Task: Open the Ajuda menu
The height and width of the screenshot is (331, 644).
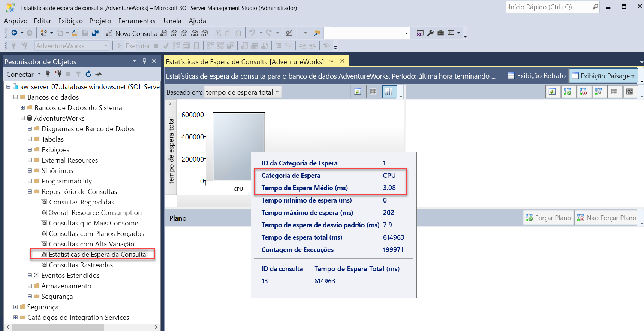Action: (x=197, y=21)
